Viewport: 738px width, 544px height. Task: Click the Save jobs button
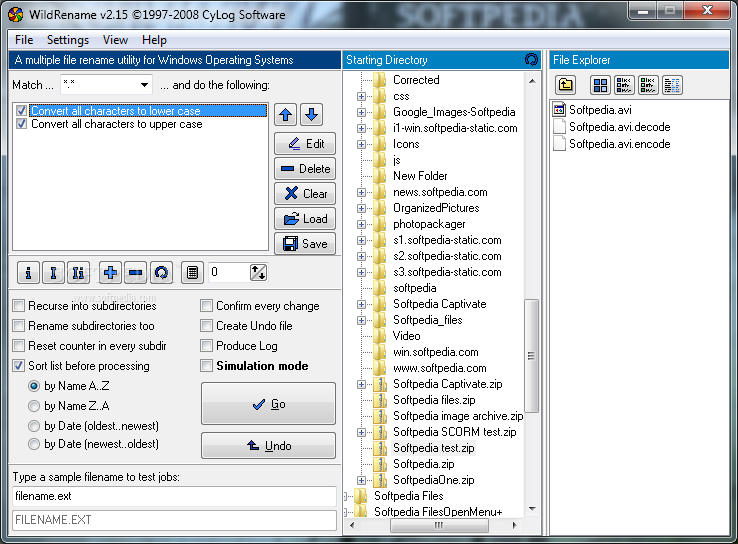[x=305, y=244]
